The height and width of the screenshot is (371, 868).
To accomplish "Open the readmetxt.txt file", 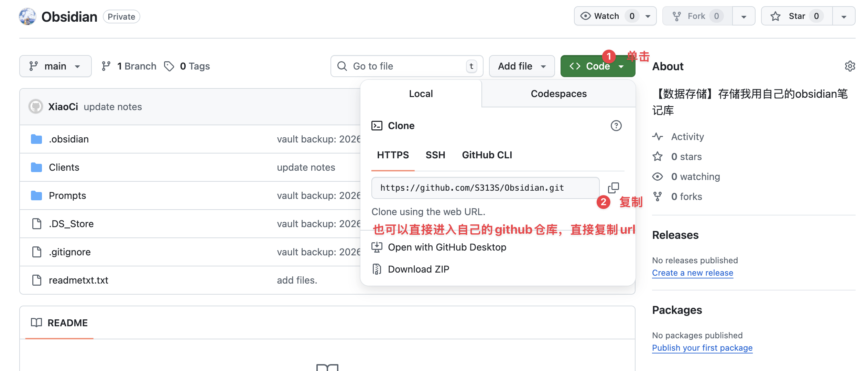I will (x=78, y=280).
